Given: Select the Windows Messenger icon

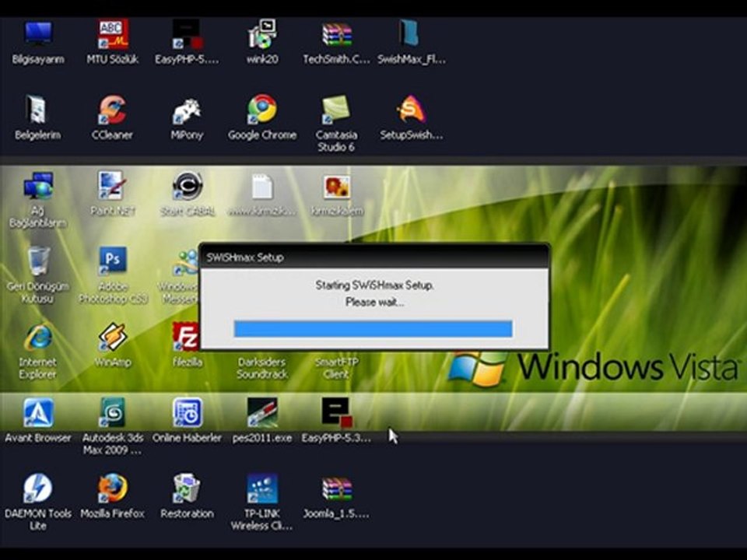Looking at the screenshot, I should 186,262.
